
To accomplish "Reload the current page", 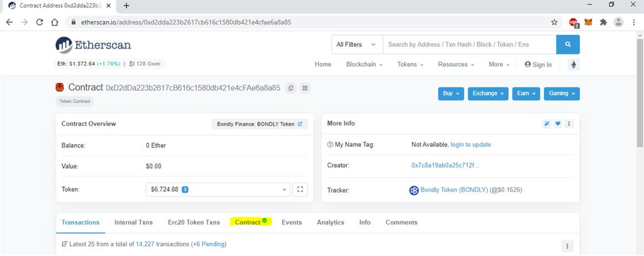I will coord(40,22).
